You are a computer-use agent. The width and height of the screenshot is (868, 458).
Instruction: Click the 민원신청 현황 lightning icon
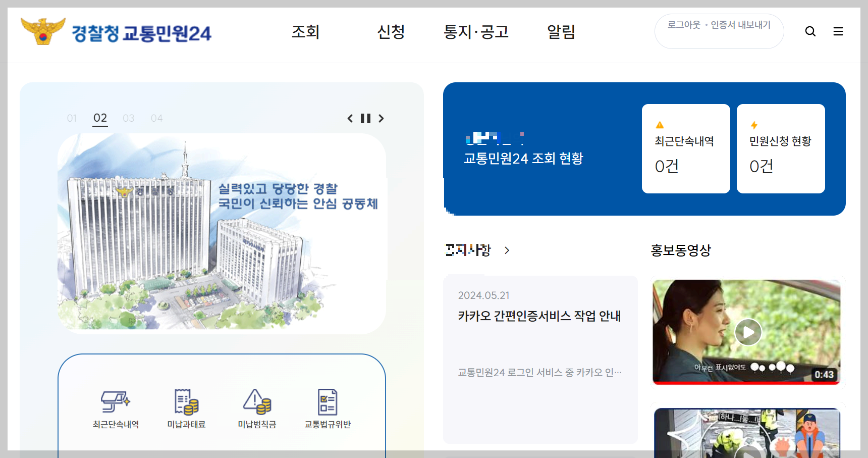point(753,125)
